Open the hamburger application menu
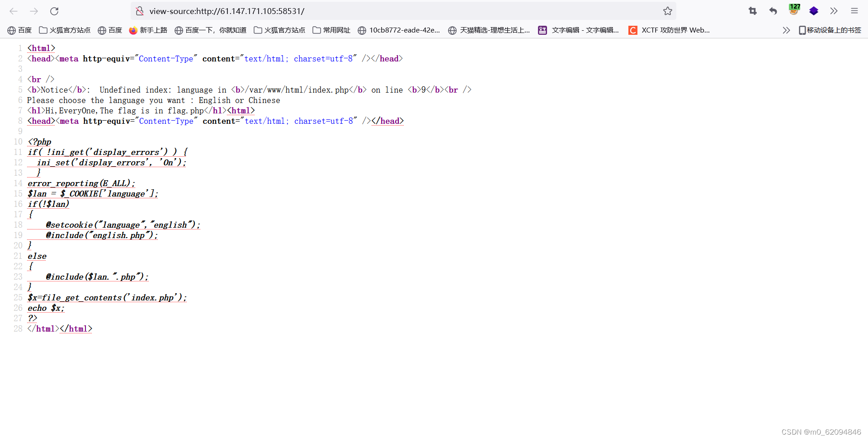The width and height of the screenshot is (868, 440). (x=854, y=11)
